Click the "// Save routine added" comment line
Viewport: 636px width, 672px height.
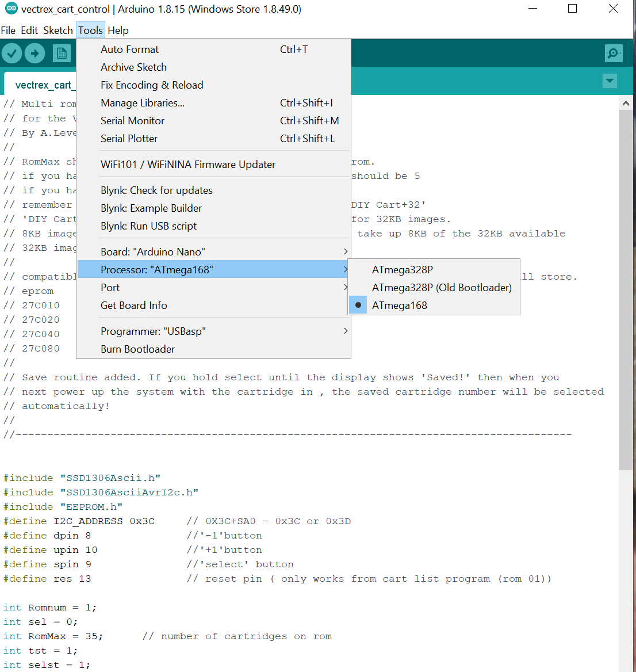[281, 377]
